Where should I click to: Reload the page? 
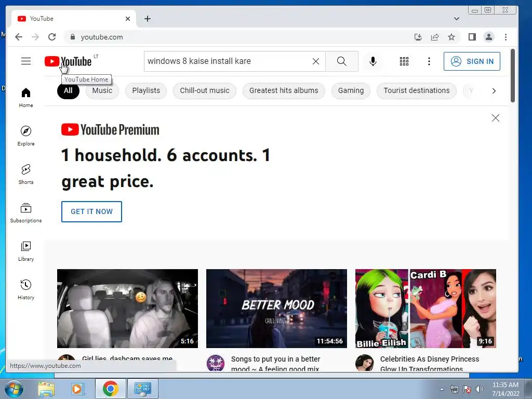(x=52, y=37)
